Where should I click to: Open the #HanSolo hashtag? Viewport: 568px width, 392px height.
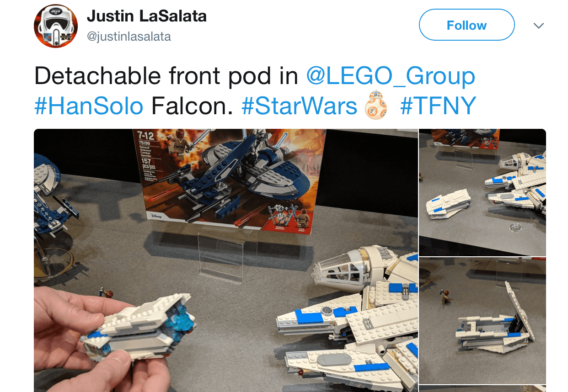pos(89,106)
